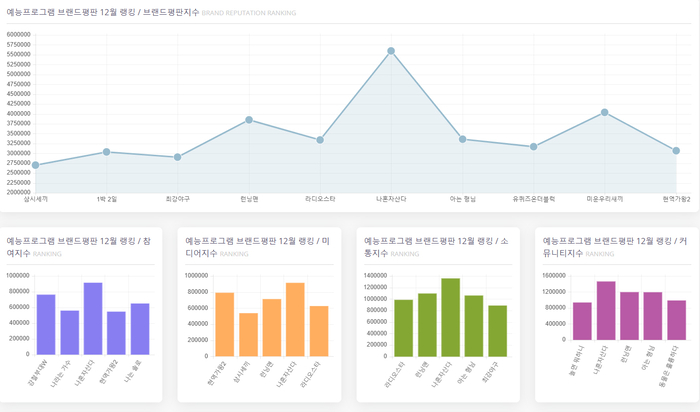Click the 라디오스타 data point on line chart
The image size is (700, 412).
tap(320, 140)
